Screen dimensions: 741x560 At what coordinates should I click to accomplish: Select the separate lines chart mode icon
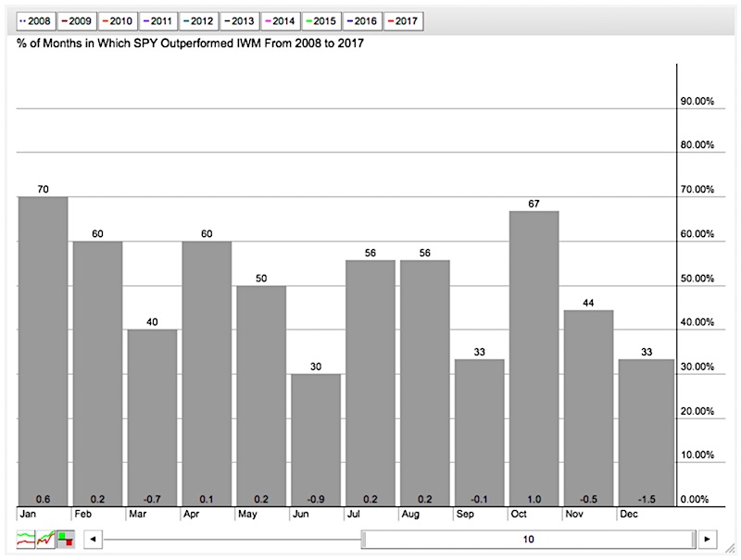click(x=26, y=539)
